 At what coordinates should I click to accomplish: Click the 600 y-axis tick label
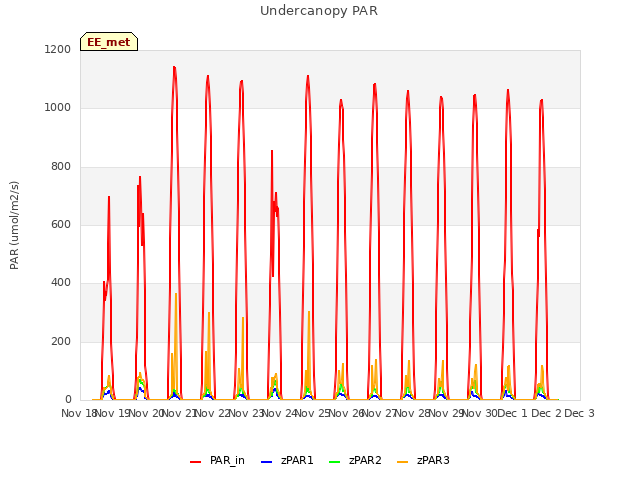(61, 224)
